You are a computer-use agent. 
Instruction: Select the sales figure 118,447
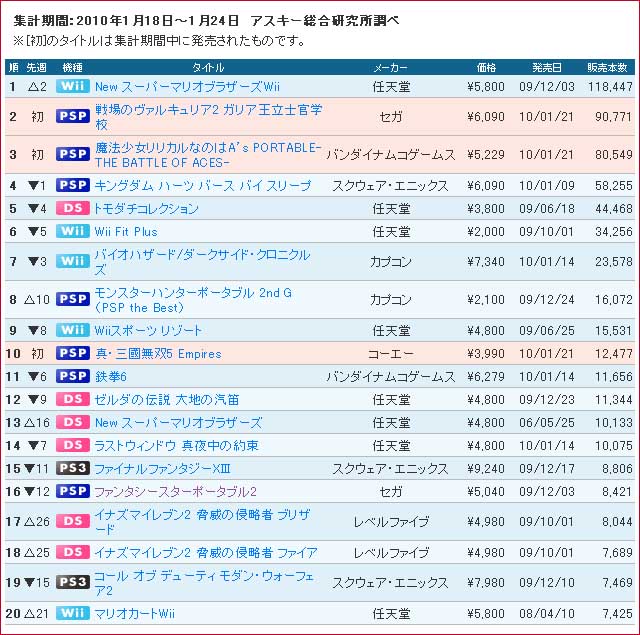[610, 87]
